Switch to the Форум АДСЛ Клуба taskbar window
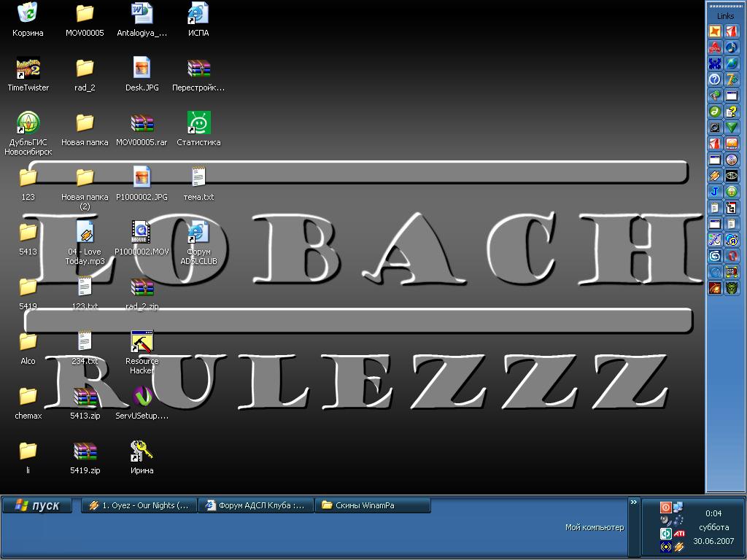The image size is (747, 560). click(256, 505)
